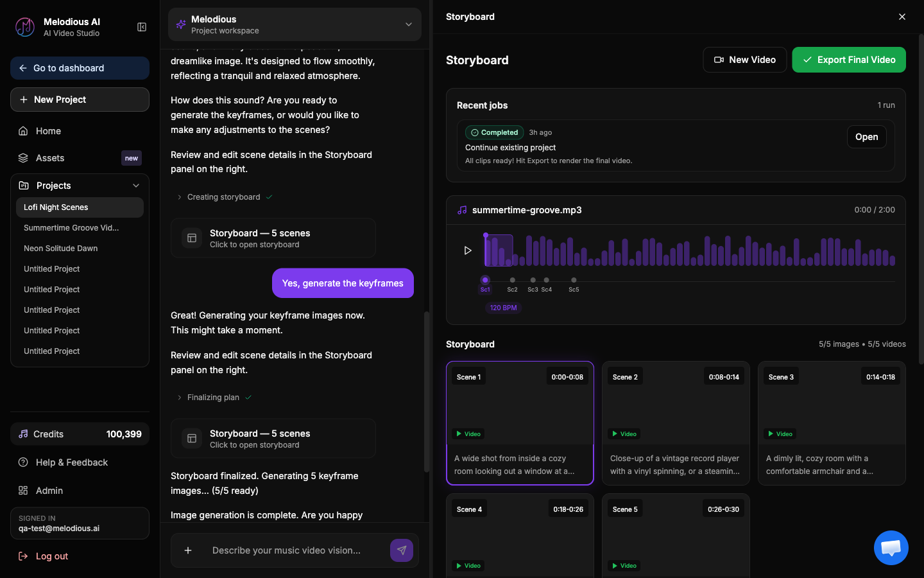924x578 pixels.
Task: Select the Scene 1 storyboard card
Action: [x=520, y=423]
